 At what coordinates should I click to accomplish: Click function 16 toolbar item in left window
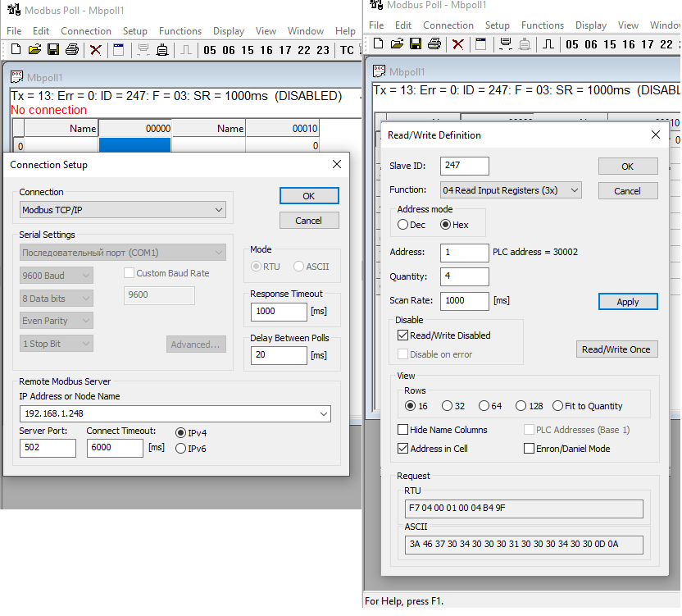tap(266, 51)
